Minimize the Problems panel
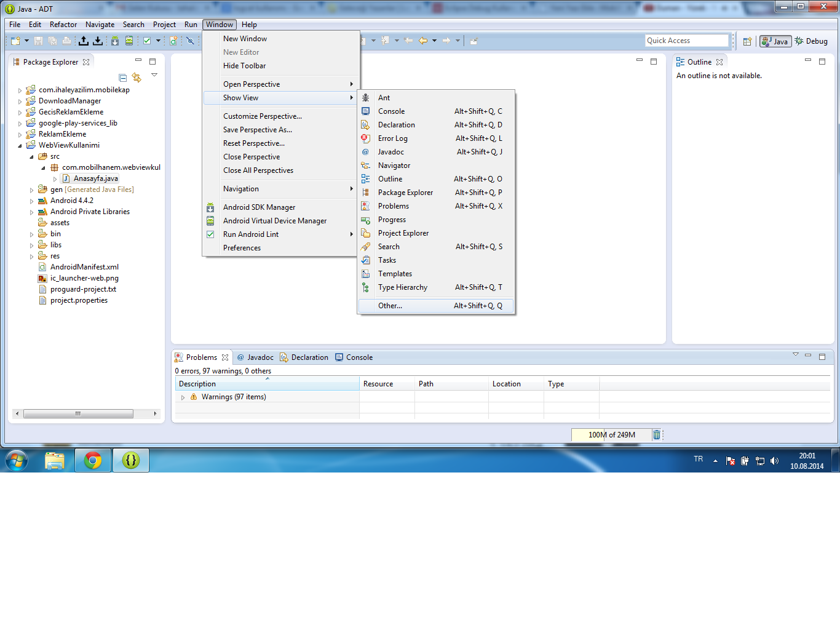The width and height of the screenshot is (840, 630). point(808,355)
